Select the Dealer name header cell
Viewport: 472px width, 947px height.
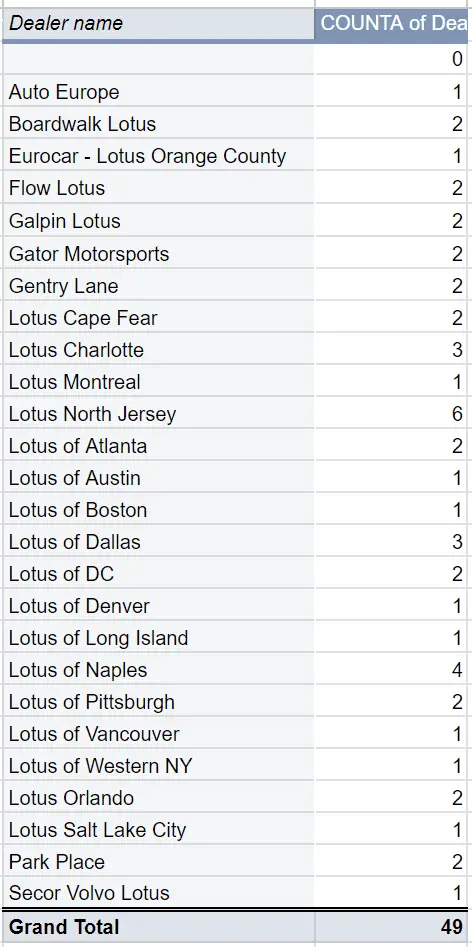coord(158,24)
